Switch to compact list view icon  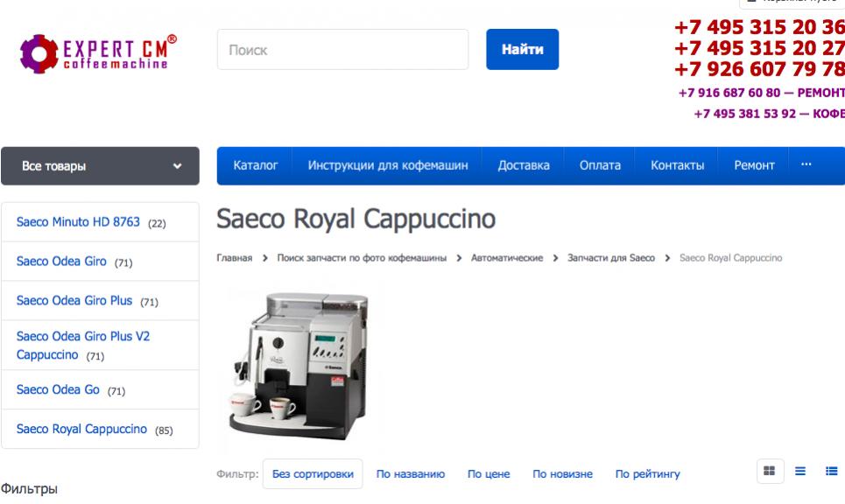832,471
